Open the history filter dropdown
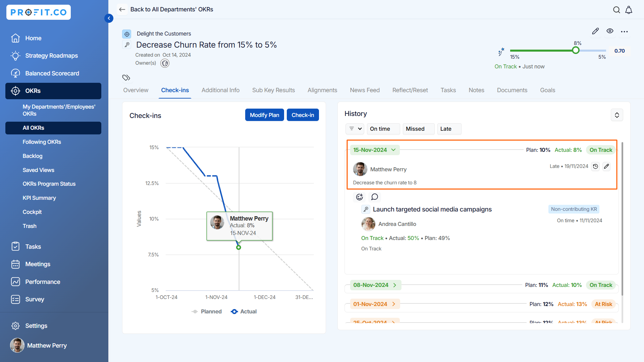This screenshot has width=644, height=362. coord(355,129)
